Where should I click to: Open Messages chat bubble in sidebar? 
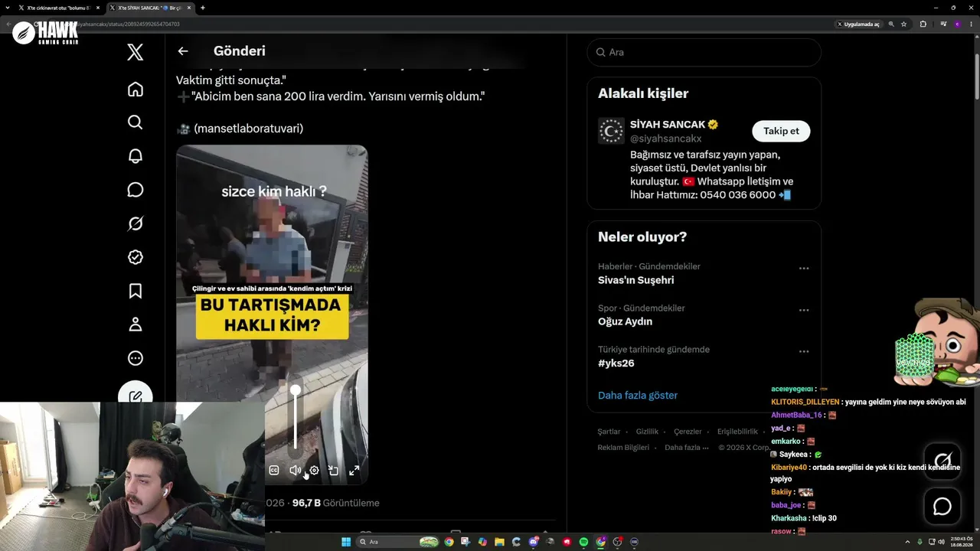tap(136, 190)
